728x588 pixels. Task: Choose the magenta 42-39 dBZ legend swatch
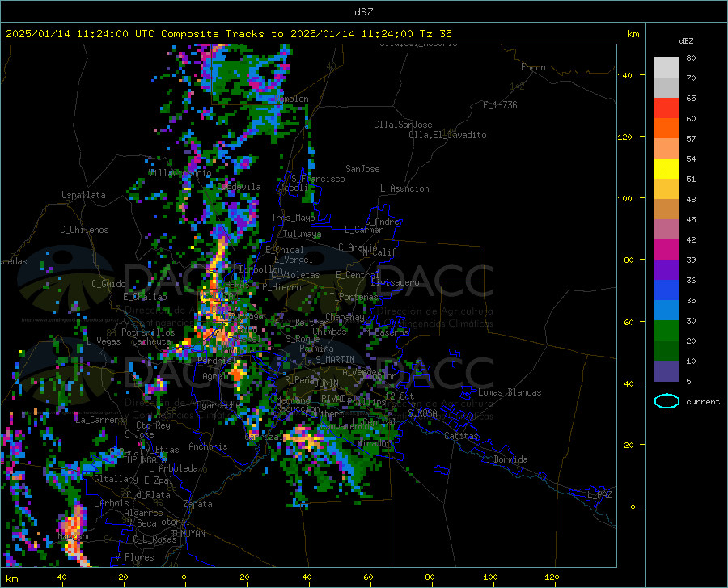[667, 250]
